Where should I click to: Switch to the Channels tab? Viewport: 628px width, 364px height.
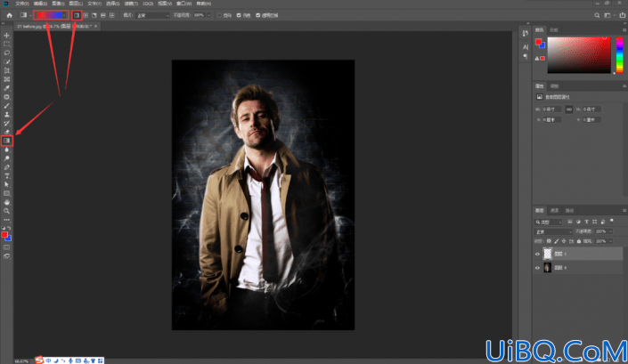click(554, 210)
